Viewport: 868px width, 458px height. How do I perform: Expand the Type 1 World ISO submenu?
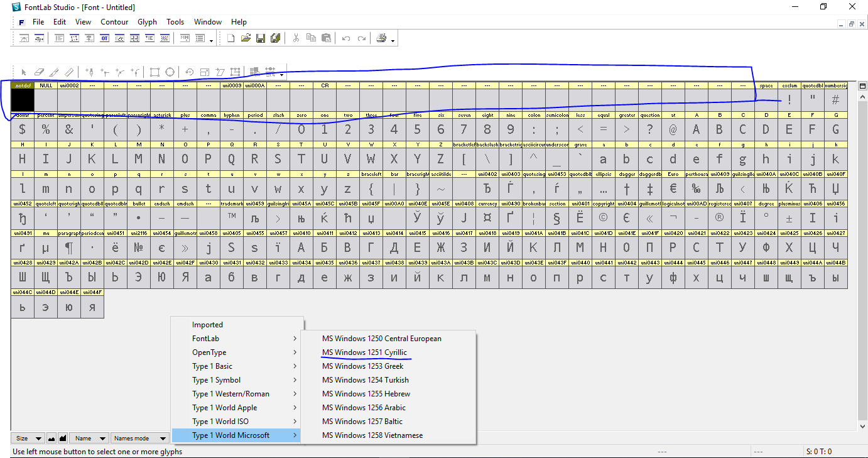click(237, 422)
